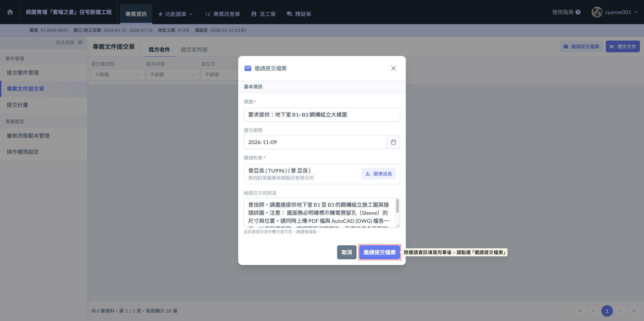The width and height of the screenshot is (644, 321).
Task: Click the 標題 input field
Action: pos(322,115)
